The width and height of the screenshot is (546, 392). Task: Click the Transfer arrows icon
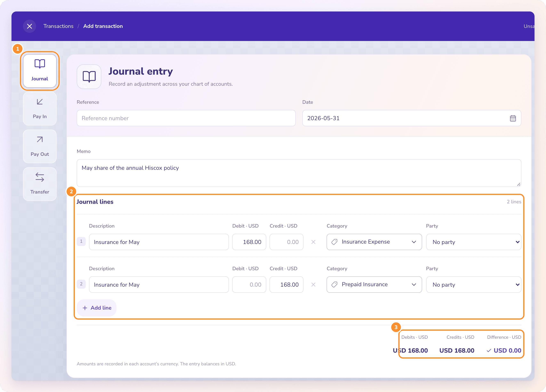40,177
